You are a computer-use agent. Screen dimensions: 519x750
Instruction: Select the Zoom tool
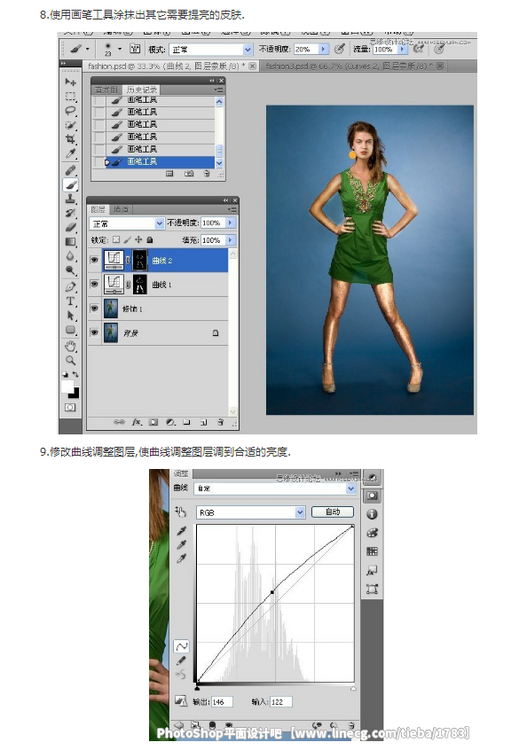click(x=70, y=361)
